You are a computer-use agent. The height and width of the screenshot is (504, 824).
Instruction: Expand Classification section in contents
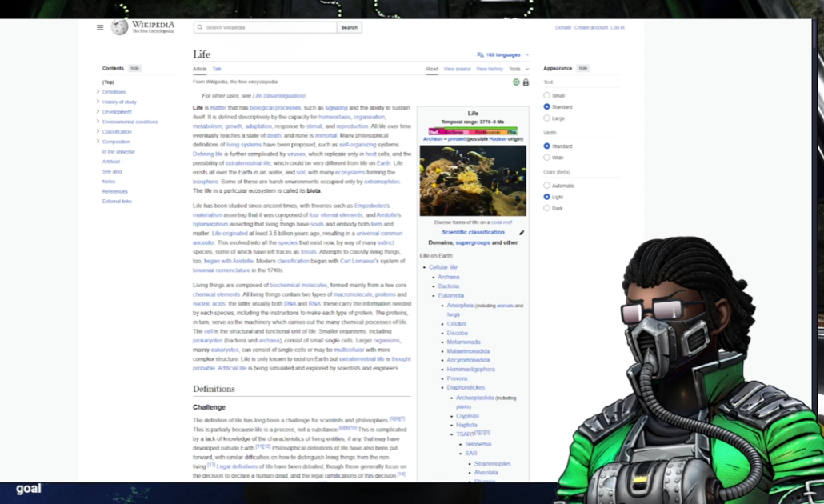click(x=98, y=131)
